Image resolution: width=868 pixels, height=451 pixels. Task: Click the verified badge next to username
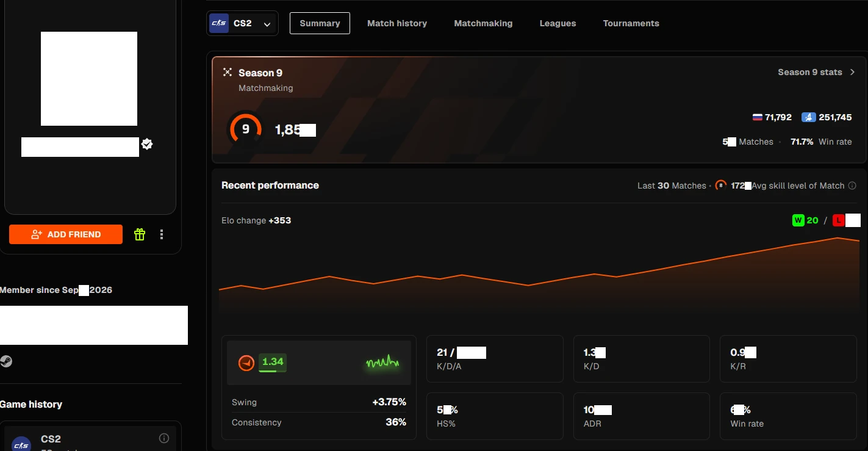pyautogui.click(x=147, y=145)
